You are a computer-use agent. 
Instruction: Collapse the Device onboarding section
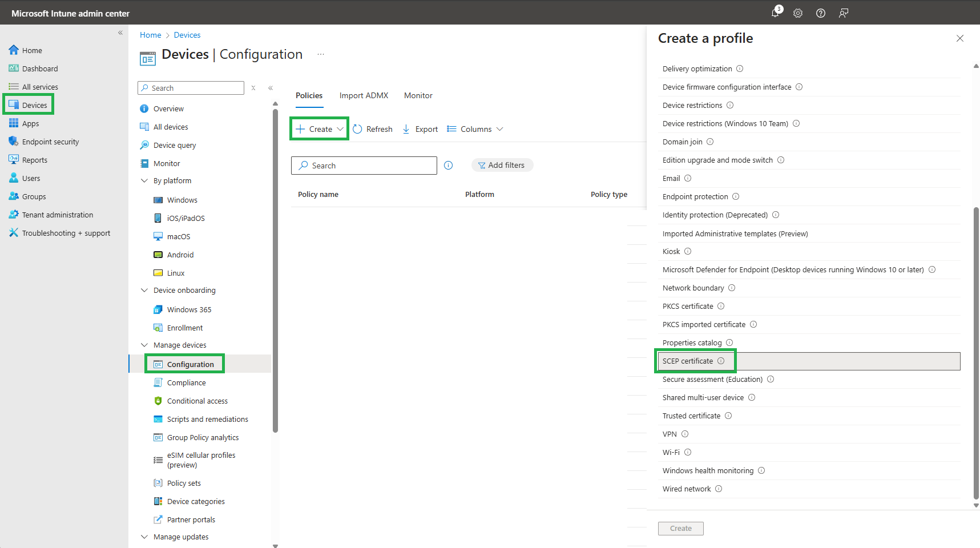tap(144, 290)
